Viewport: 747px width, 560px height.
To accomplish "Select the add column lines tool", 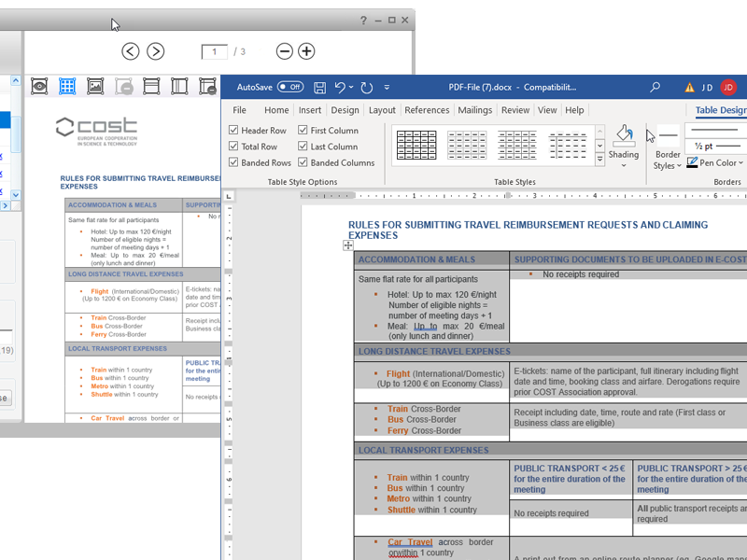I will coord(179,86).
